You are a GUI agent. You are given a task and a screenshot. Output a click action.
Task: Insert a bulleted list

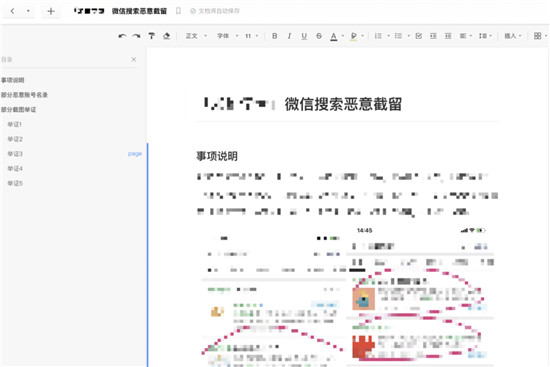click(x=398, y=36)
